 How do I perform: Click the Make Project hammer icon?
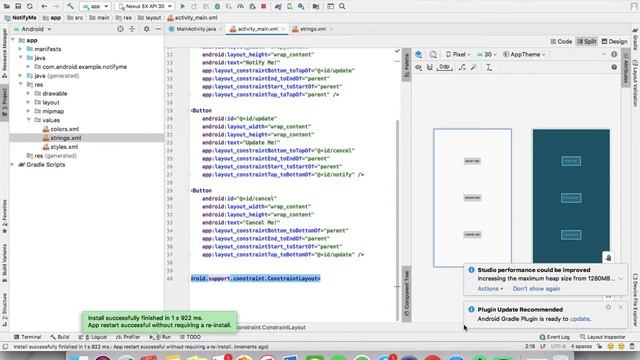coord(70,7)
